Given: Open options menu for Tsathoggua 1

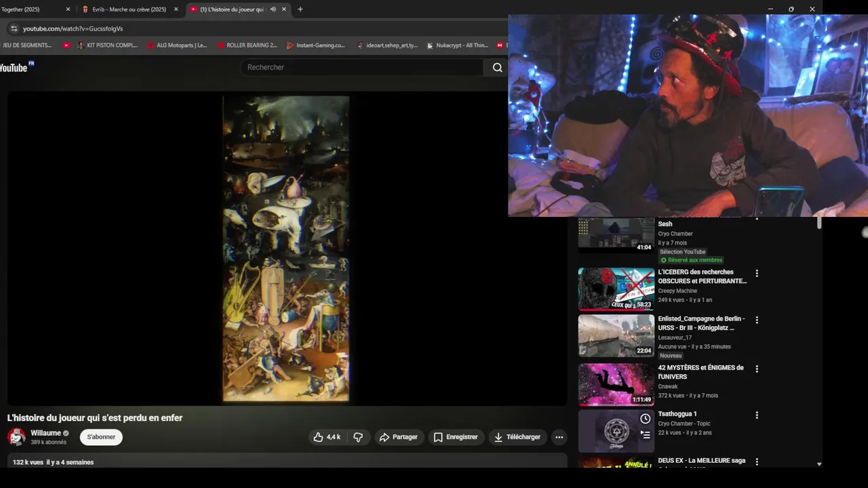Looking at the screenshot, I should click(x=757, y=415).
